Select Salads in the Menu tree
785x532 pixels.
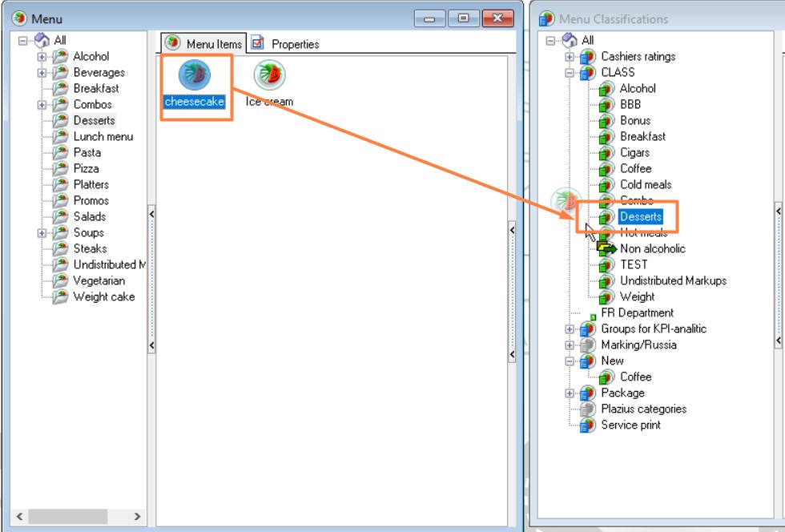pyautogui.click(x=90, y=216)
